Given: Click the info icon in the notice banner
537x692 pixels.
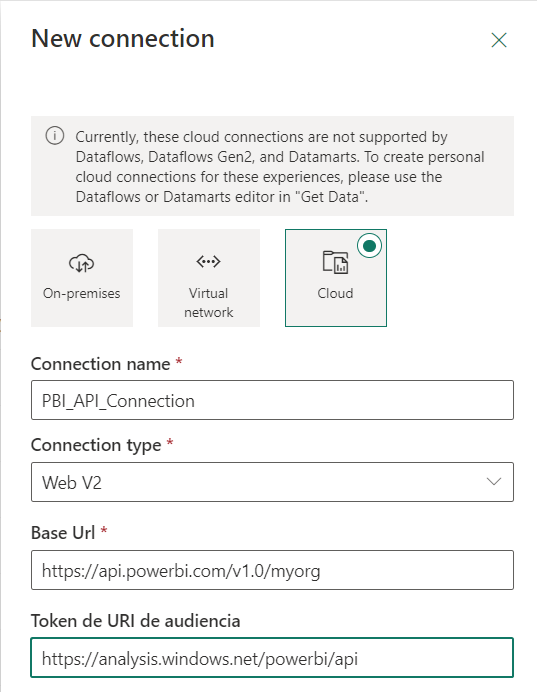Looking at the screenshot, I should click(55, 135).
